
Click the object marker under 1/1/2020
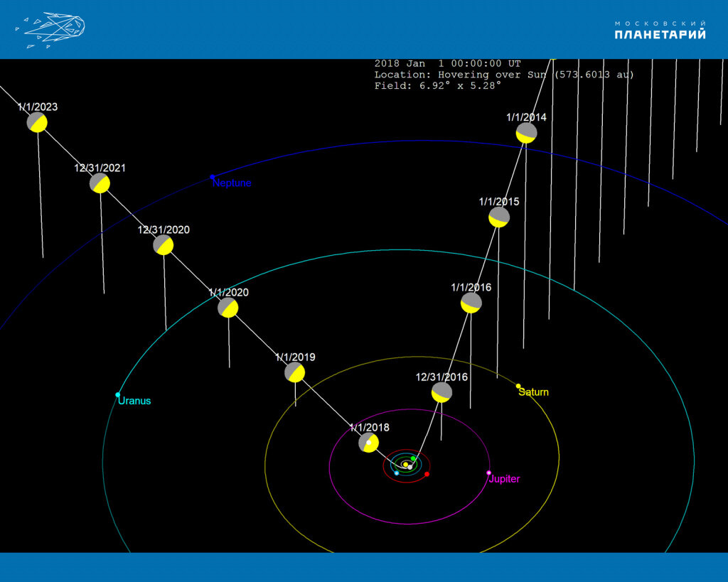228,308
